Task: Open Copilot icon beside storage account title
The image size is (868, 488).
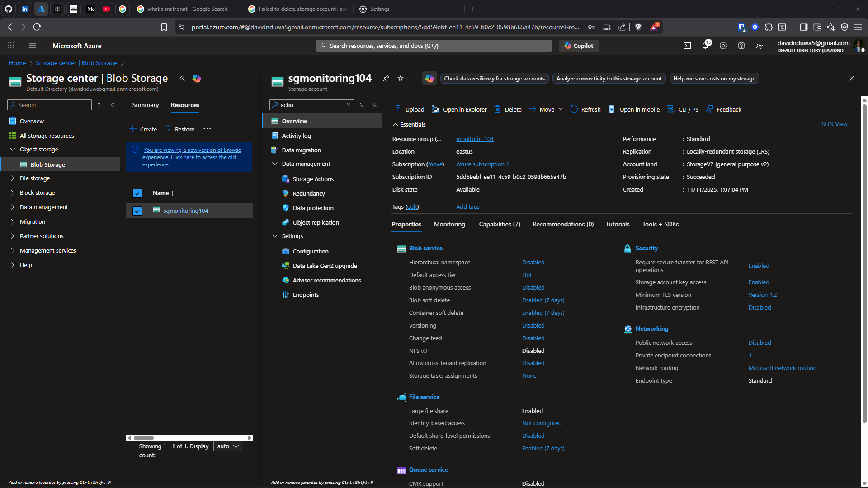Action: click(429, 79)
